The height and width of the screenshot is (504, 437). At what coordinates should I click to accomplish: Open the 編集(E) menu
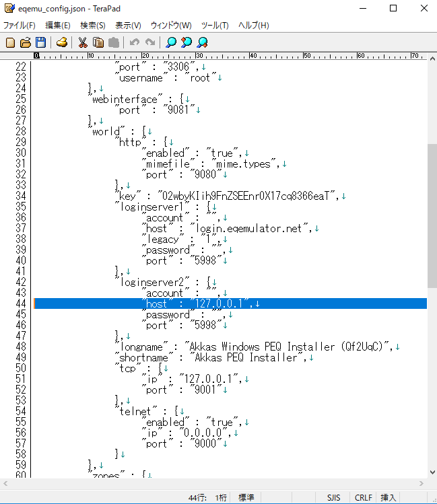click(x=58, y=26)
